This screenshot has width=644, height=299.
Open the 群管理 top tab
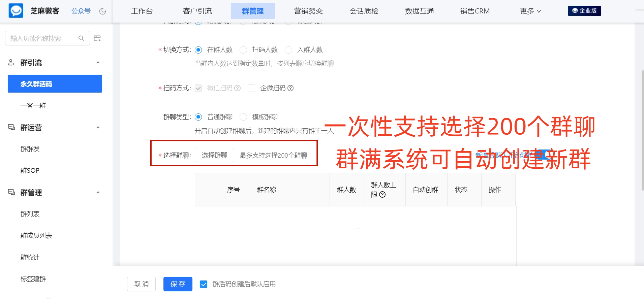(253, 11)
